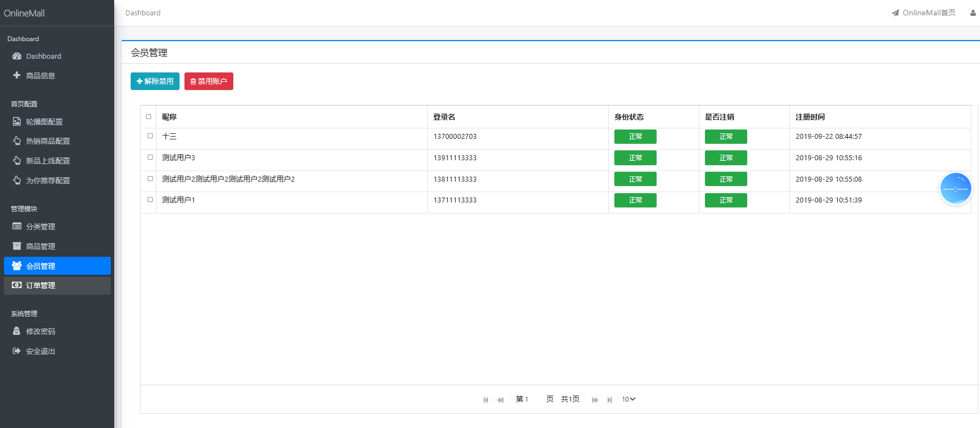Click the hand icon beside 为你推荐配置
Screen dimensions: 980x428
pyautogui.click(x=17, y=180)
